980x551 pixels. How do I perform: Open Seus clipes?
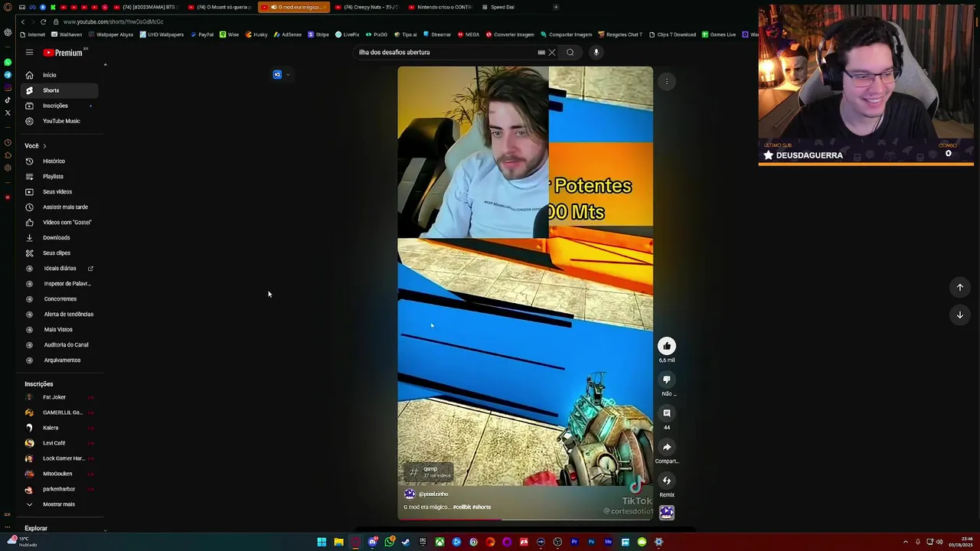coord(60,253)
